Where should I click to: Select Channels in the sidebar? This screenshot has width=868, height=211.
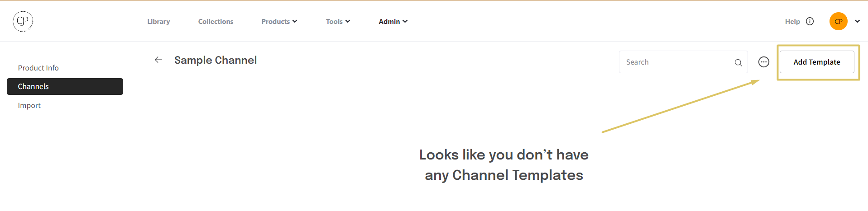click(x=65, y=86)
